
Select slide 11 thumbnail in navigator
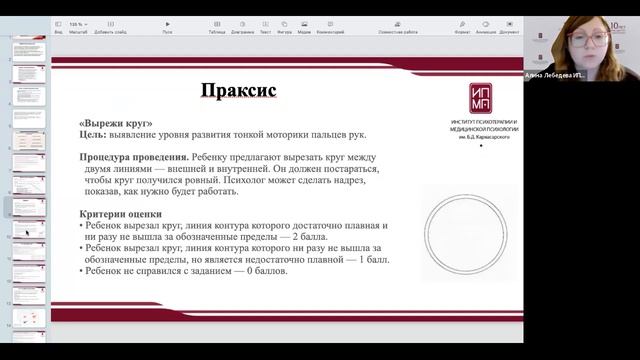tap(29, 252)
